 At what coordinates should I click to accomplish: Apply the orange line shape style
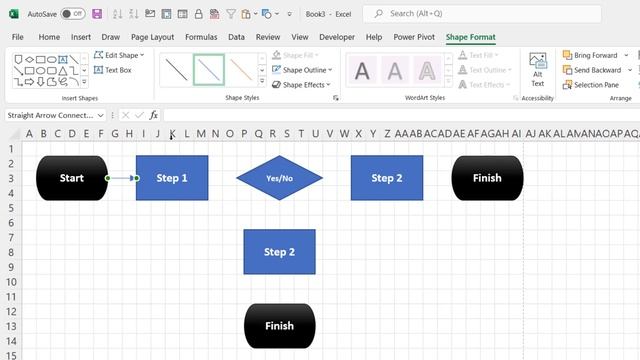click(x=241, y=70)
